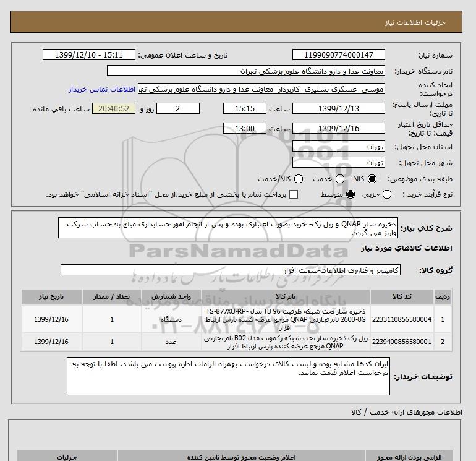
Task: Click the اطلاعات مجوزهای ارائه خدمت / کالا heading
Action: coord(407,412)
